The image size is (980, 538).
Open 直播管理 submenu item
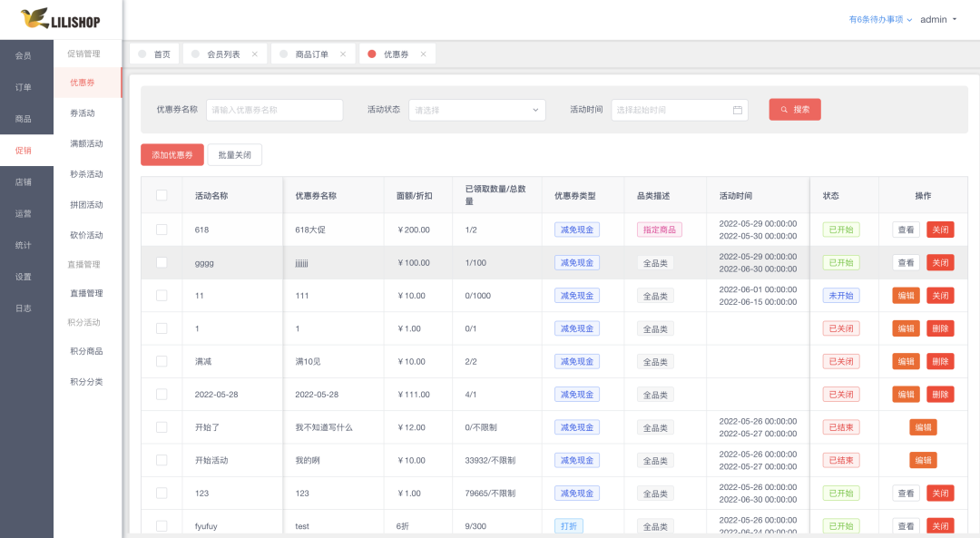[87, 293]
